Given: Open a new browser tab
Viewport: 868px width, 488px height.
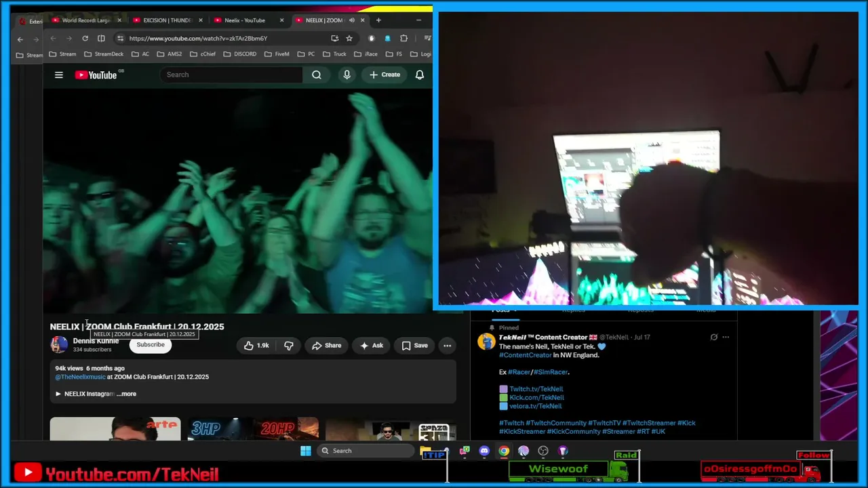Looking at the screenshot, I should (x=378, y=20).
